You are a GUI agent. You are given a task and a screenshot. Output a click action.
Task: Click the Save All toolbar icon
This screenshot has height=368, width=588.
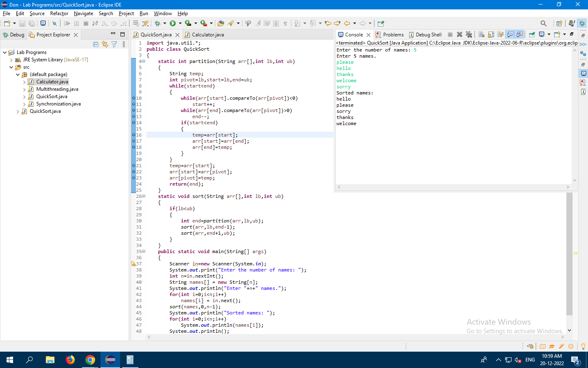point(31,23)
